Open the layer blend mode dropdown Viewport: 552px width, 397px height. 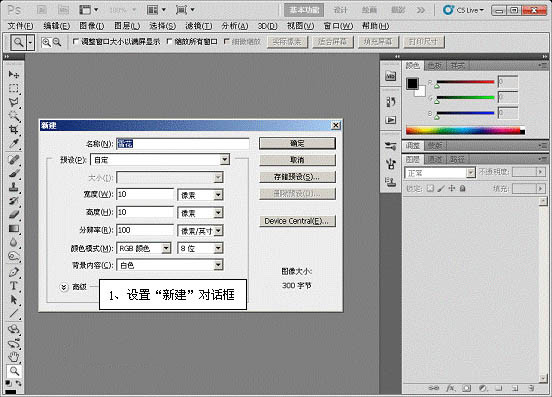tap(440, 173)
